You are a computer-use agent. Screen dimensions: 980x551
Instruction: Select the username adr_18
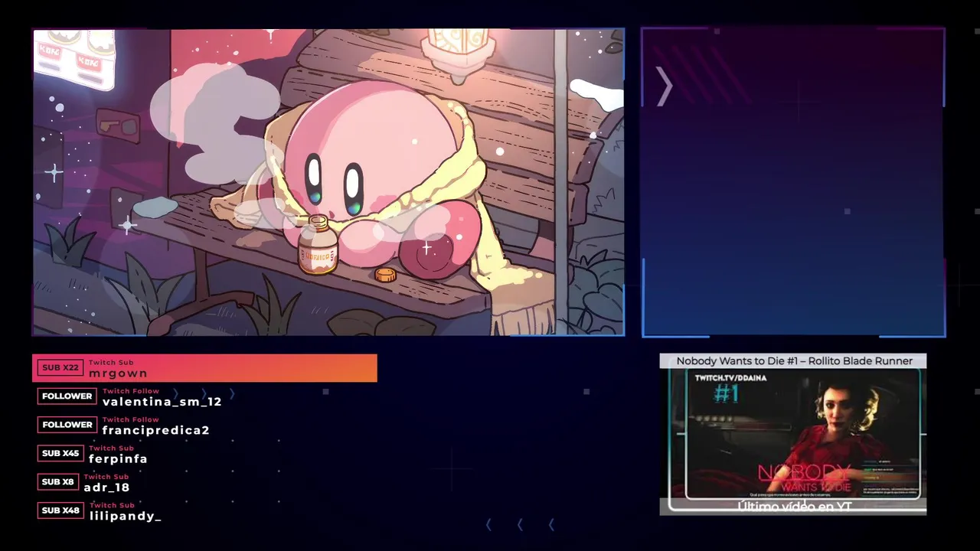[106, 487]
